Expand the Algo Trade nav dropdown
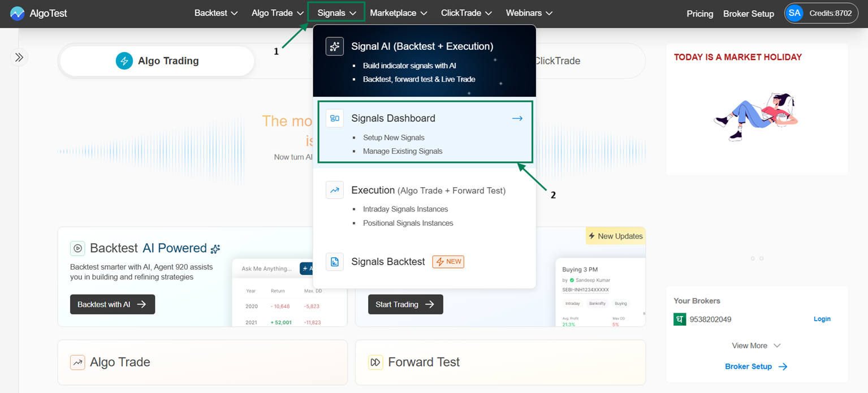 [x=278, y=13]
